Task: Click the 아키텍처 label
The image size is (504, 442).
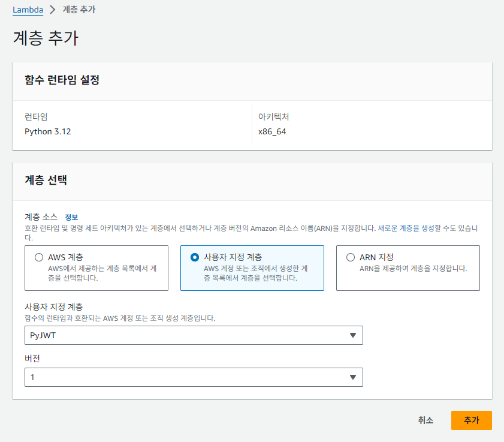Action: click(x=273, y=117)
